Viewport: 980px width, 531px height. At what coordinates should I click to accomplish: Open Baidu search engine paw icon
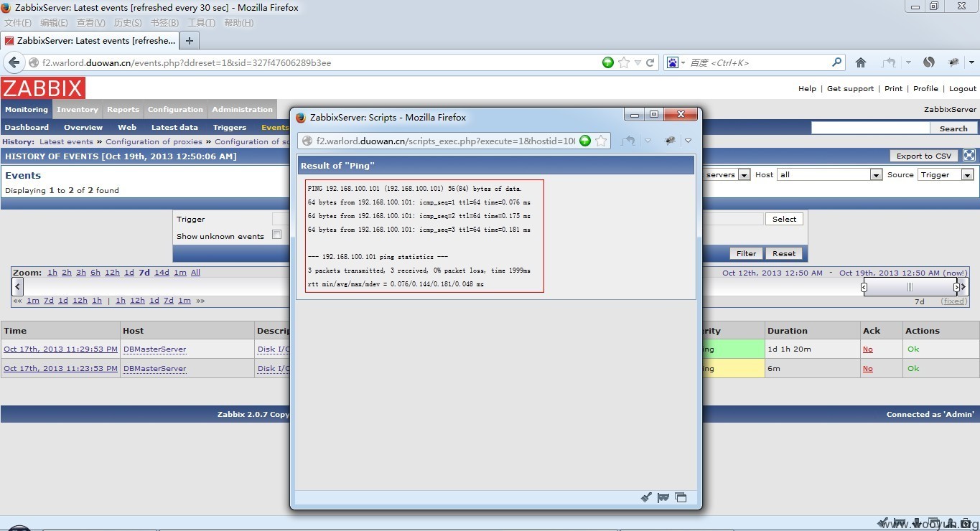pos(673,62)
